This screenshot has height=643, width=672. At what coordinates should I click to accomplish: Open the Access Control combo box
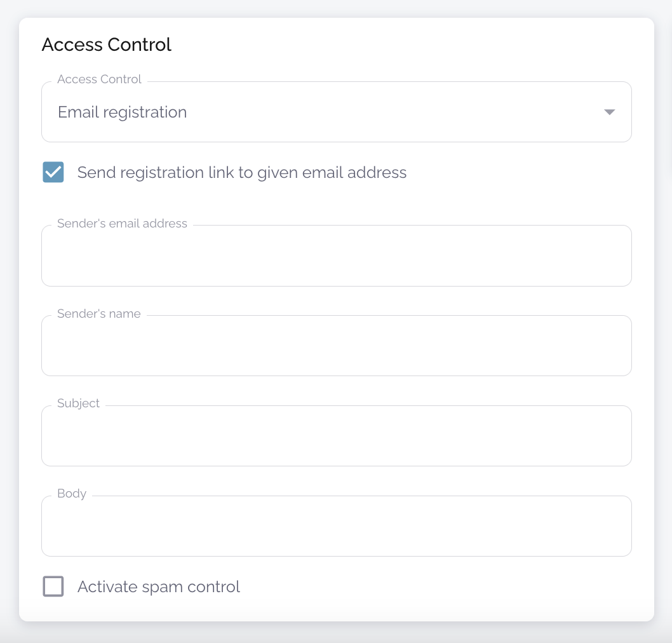(x=336, y=112)
